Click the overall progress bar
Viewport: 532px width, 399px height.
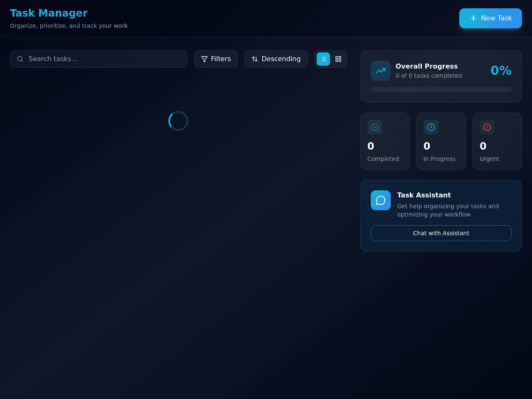pos(441,90)
